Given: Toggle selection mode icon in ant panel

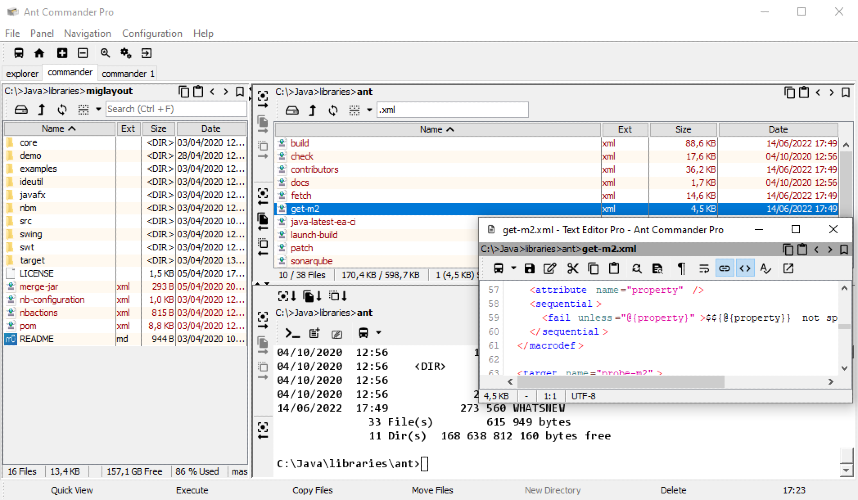Looking at the screenshot, I should pos(355,111).
